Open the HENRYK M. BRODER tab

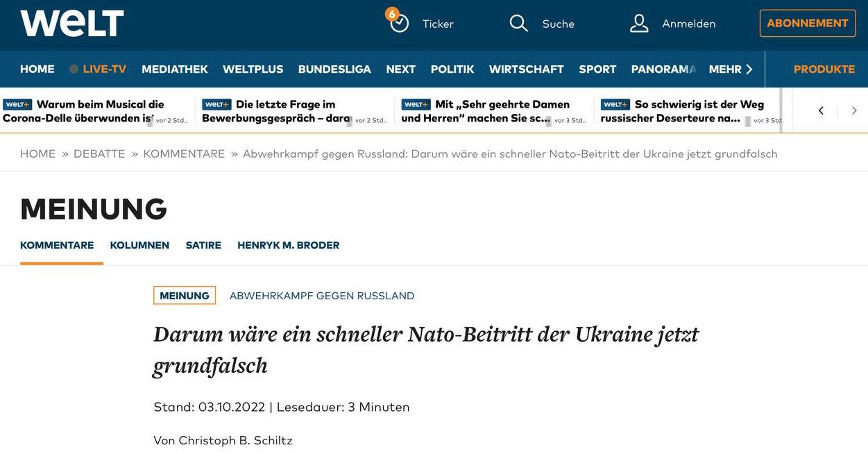[288, 245]
